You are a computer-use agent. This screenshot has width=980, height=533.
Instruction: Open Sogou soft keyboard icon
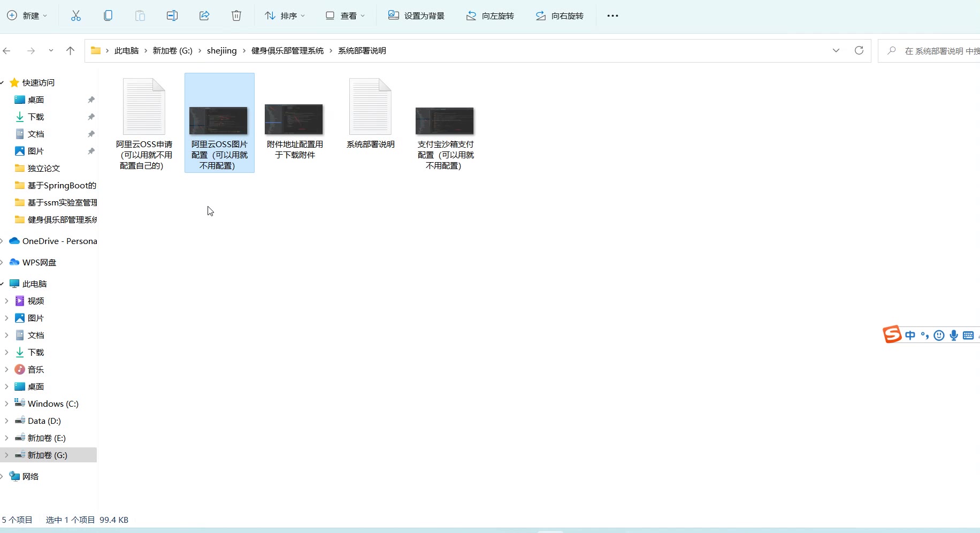tap(968, 336)
